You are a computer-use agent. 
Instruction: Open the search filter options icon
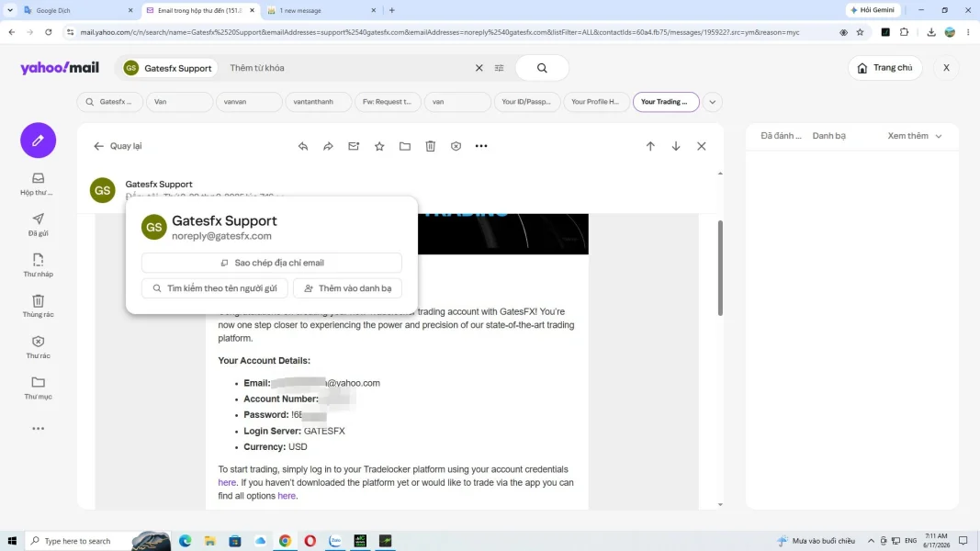(x=500, y=68)
